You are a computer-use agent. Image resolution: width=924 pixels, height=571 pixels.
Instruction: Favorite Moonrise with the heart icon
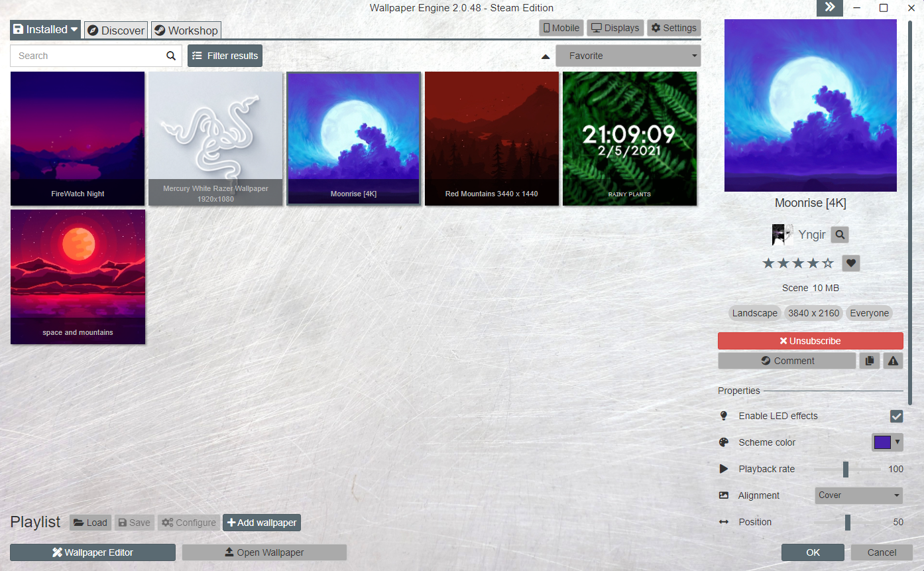[x=851, y=263]
